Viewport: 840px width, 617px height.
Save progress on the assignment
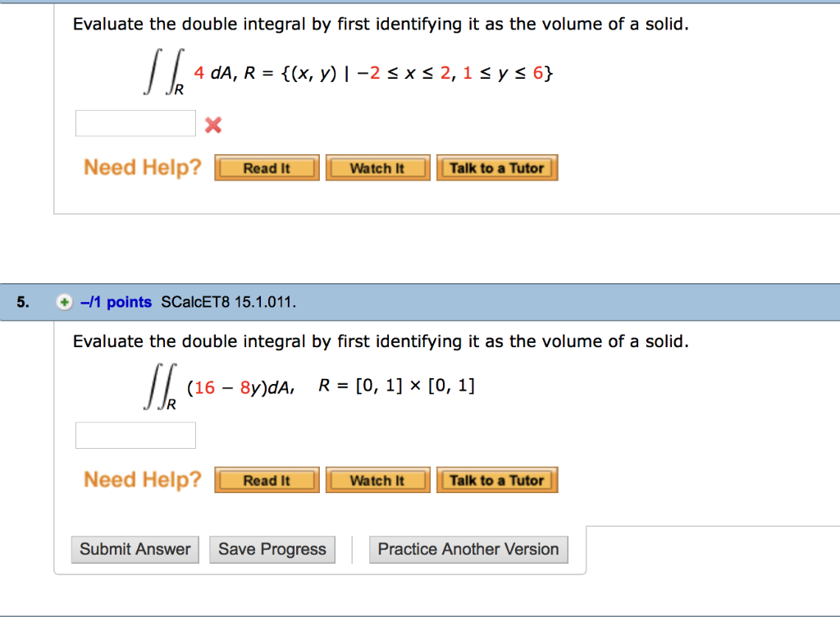point(272,549)
